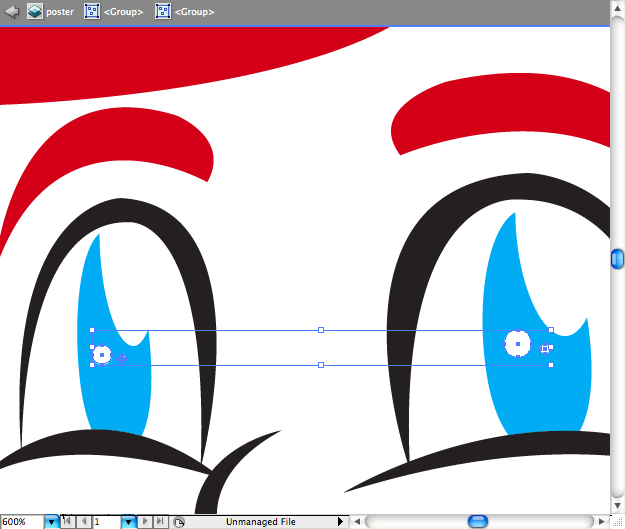
Task: Go to the next artboard
Action: coord(145,521)
